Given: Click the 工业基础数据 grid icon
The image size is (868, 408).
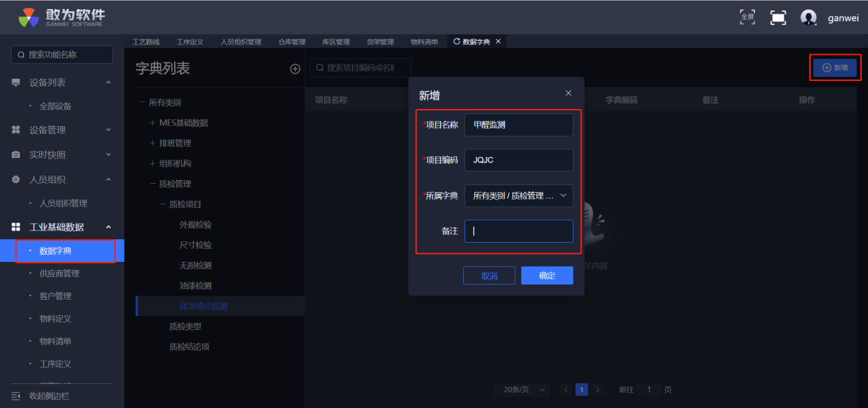Looking at the screenshot, I should pos(16,227).
